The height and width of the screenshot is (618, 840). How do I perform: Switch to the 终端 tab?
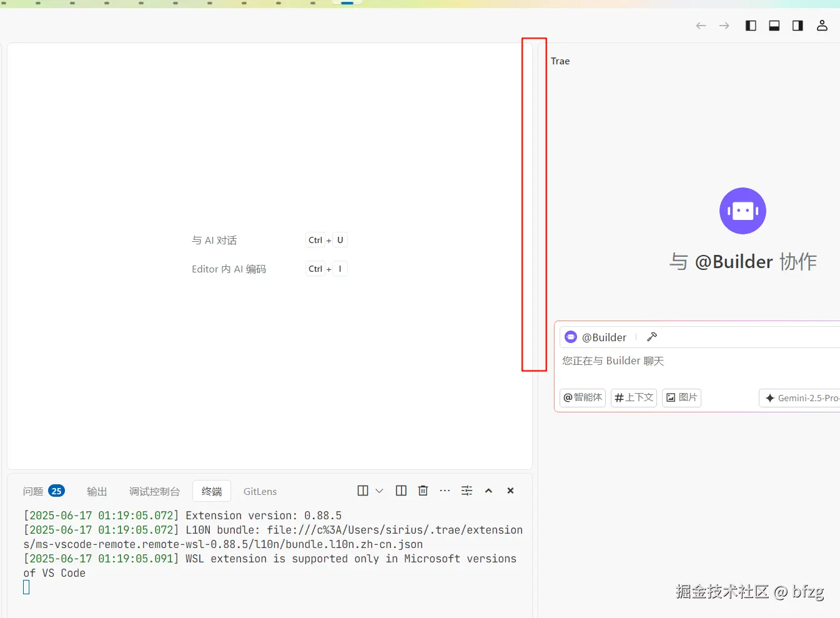point(212,491)
